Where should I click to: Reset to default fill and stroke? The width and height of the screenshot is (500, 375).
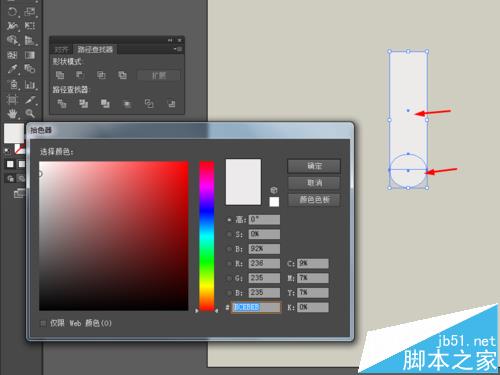click(x=7, y=151)
